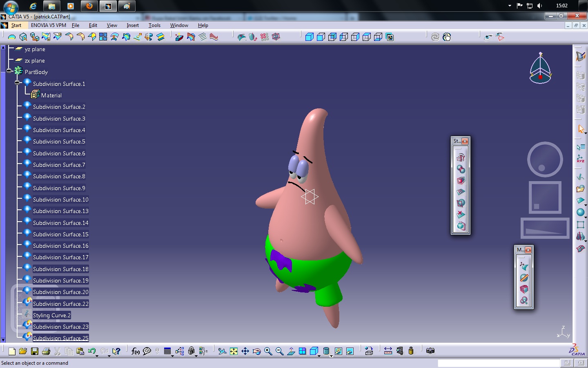
Task: Click the red dots pattern icon
Action: [x=265, y=37]
